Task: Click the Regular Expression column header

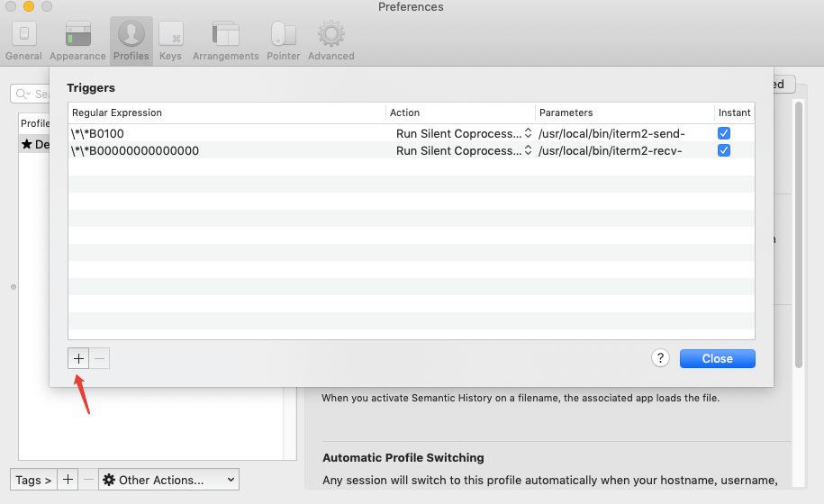Action: (x=227, y=112)
